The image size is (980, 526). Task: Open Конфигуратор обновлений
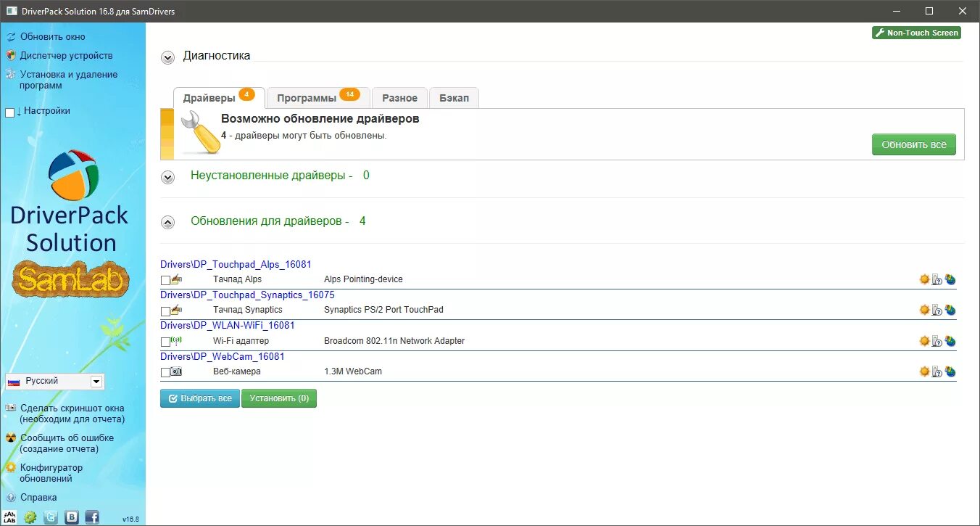click(51, 473)
